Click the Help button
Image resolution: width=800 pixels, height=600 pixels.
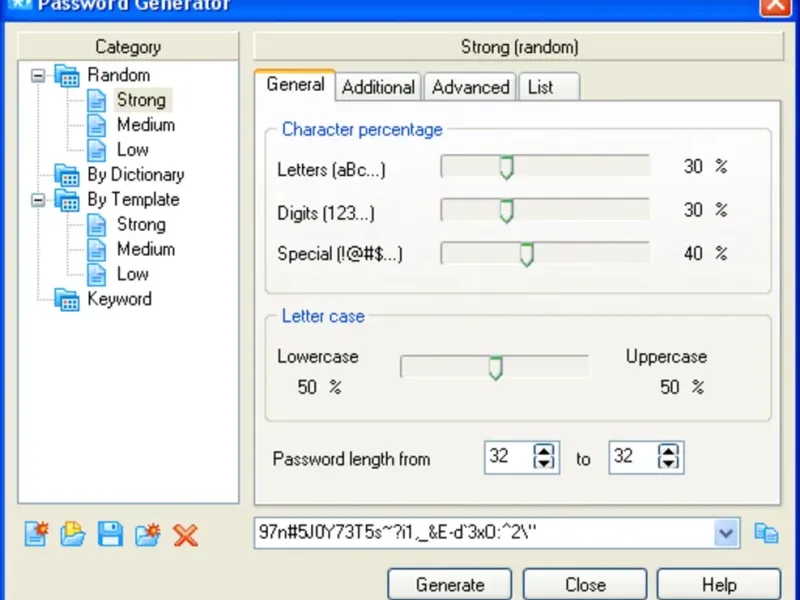click(719, 585)
